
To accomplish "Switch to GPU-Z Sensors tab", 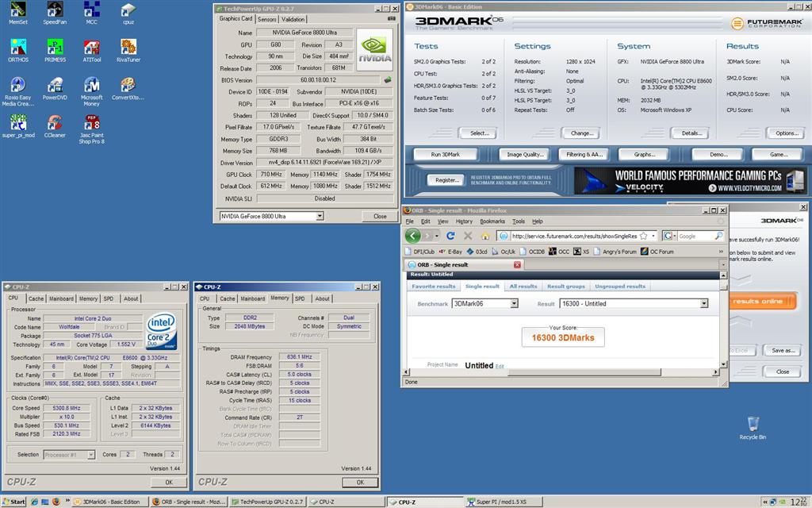I will 266,19.
